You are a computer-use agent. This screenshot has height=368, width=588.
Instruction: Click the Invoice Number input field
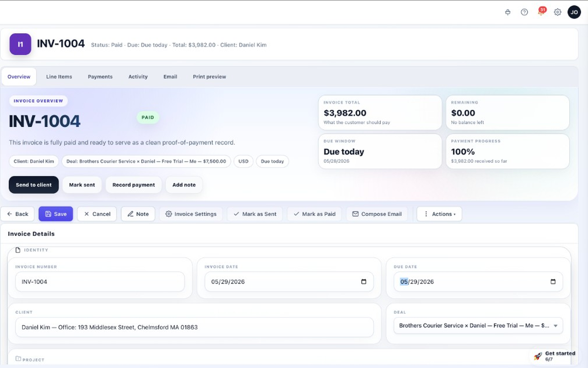pos(100,282)
